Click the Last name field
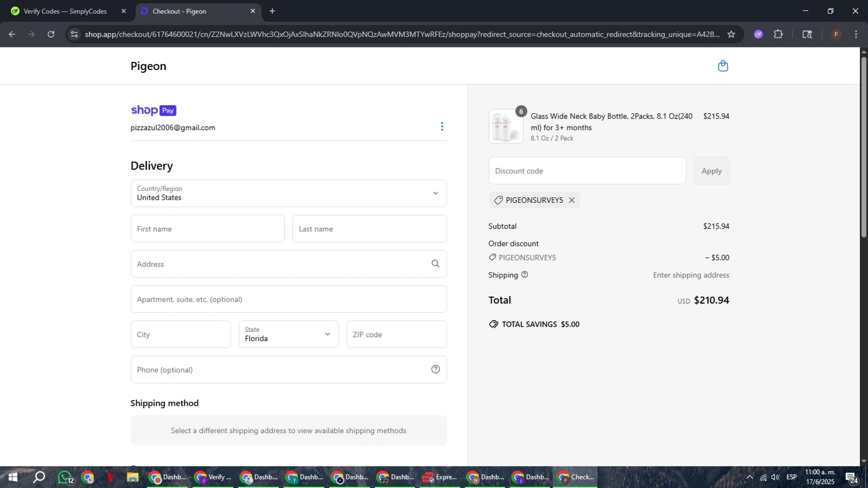 (x=370, y=229)
